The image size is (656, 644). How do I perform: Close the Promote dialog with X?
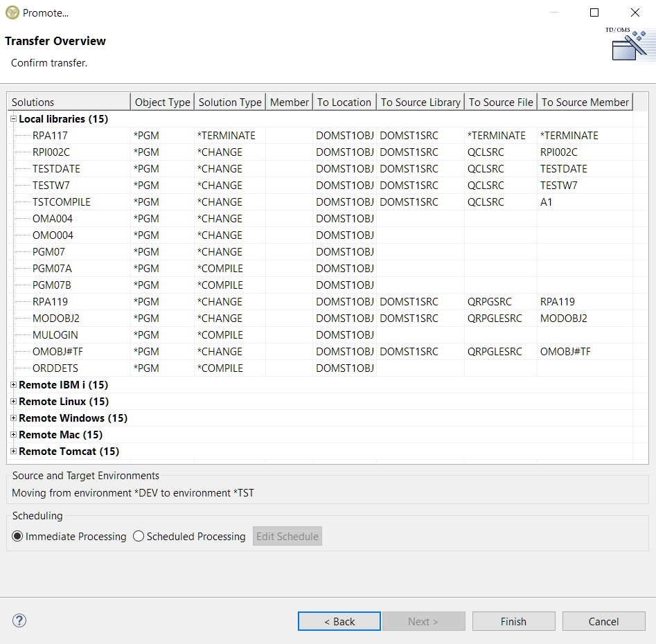(635, 12)
